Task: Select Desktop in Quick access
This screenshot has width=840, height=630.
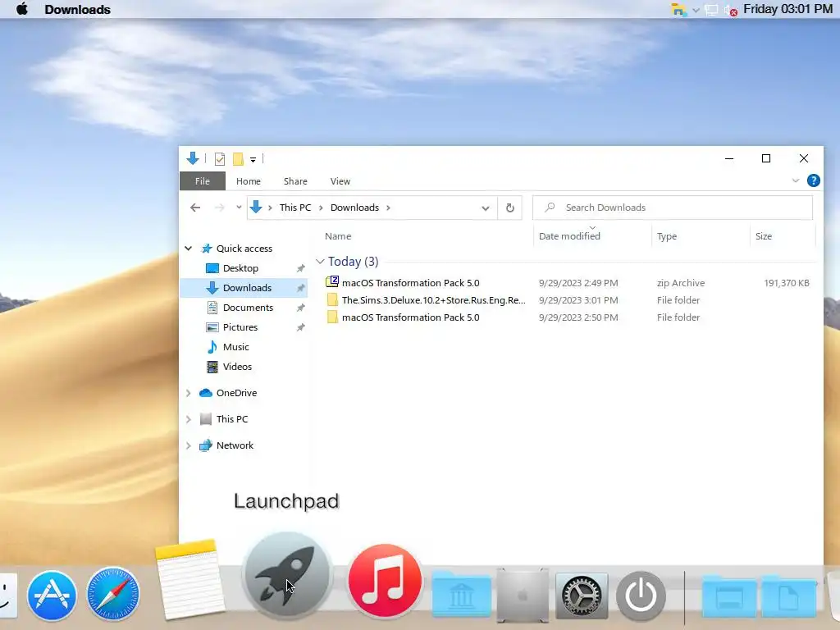Action: pos(240,268)
